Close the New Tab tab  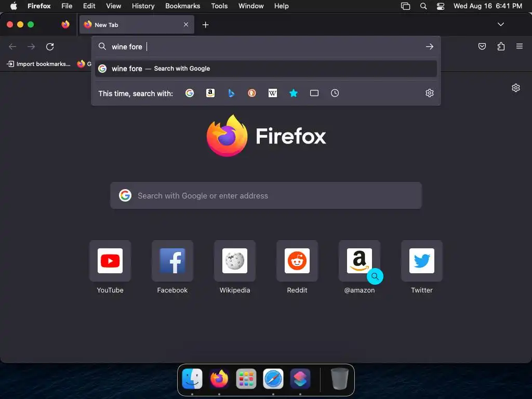(x=186, y=24)
